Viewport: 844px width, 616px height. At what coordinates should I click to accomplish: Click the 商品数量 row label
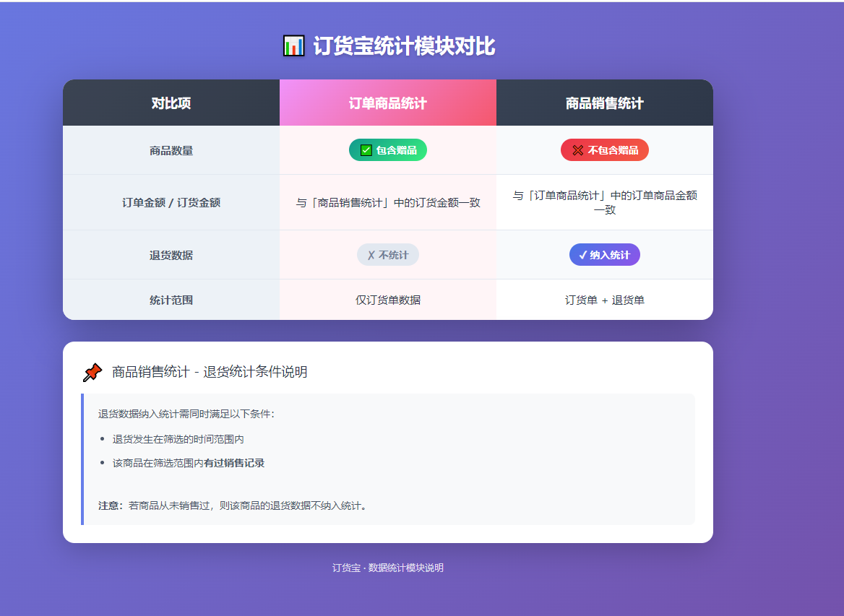pyautogui.click(x=171, y=151)
